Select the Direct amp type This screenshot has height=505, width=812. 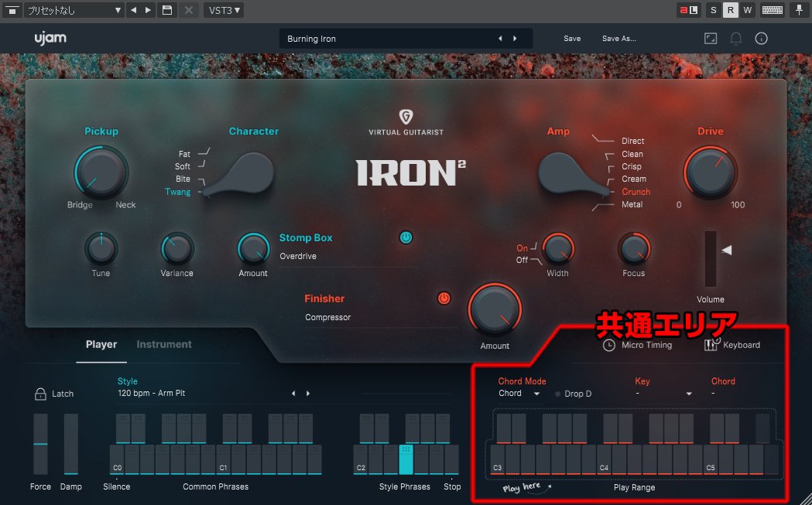pos(633,141)
